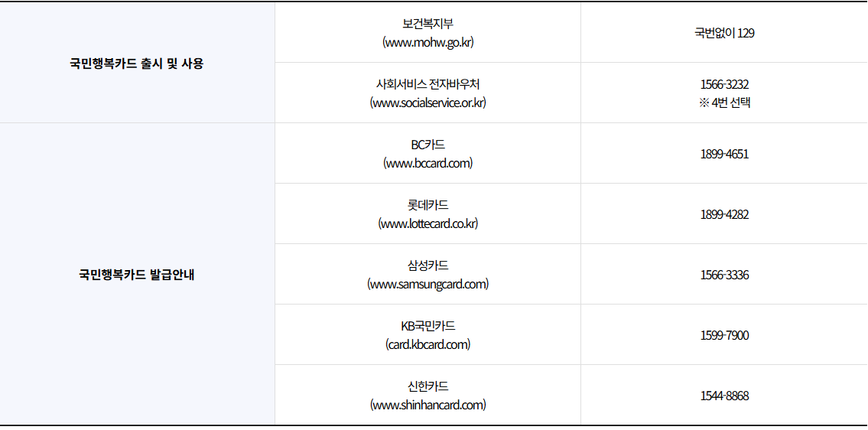Screen dimensions: 868x430
Task: Click the 롯데카드 name text
Action: [427, 205]
